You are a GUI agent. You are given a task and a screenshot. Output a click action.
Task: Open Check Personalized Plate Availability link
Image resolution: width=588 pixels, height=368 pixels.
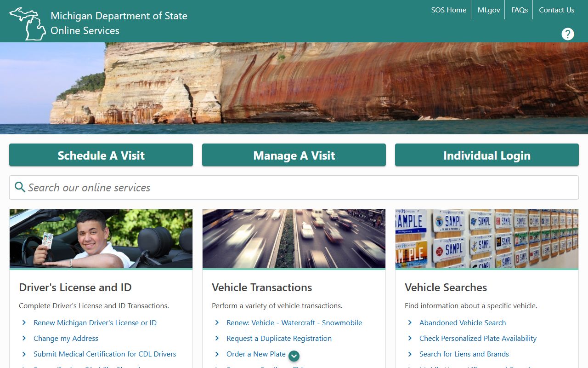coord(478,339)
